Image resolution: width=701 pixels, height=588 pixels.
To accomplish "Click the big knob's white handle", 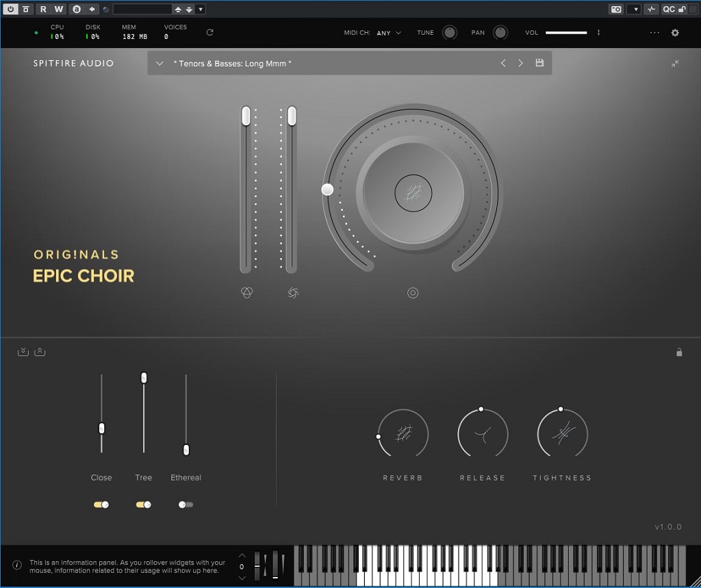I will coord(328,190).
